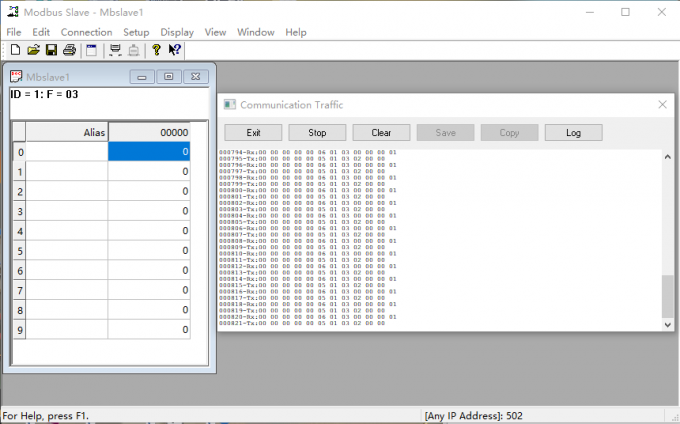Open the Connection menu
This screenshot has height=424, width=680.
pyautogui.click(x=86, y=32)
